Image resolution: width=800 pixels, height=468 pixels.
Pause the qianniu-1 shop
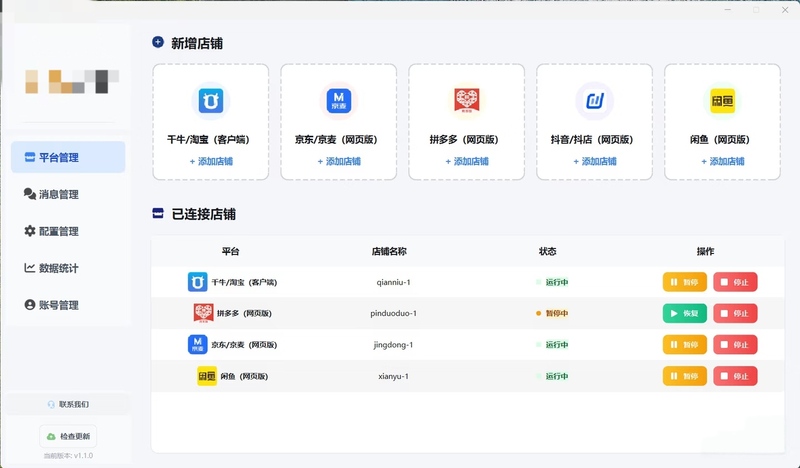[x=685, y=282]
